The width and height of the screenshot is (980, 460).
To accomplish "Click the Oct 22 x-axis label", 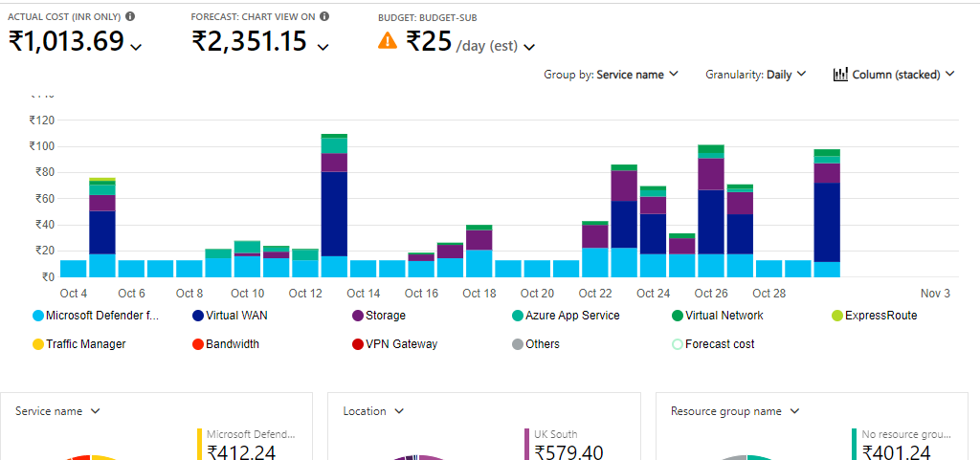I will point(595,294).
